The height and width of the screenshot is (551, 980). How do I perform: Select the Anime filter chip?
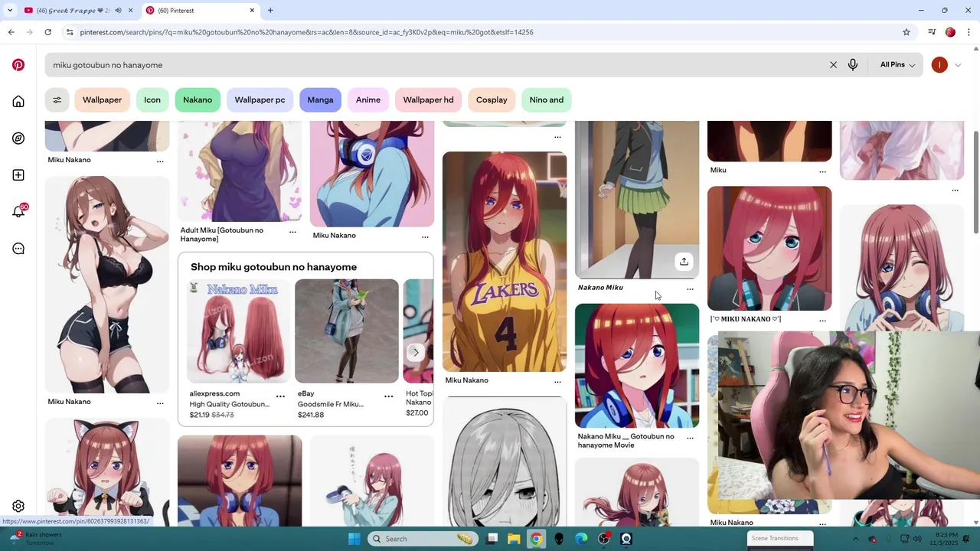(x=368, y=100)
